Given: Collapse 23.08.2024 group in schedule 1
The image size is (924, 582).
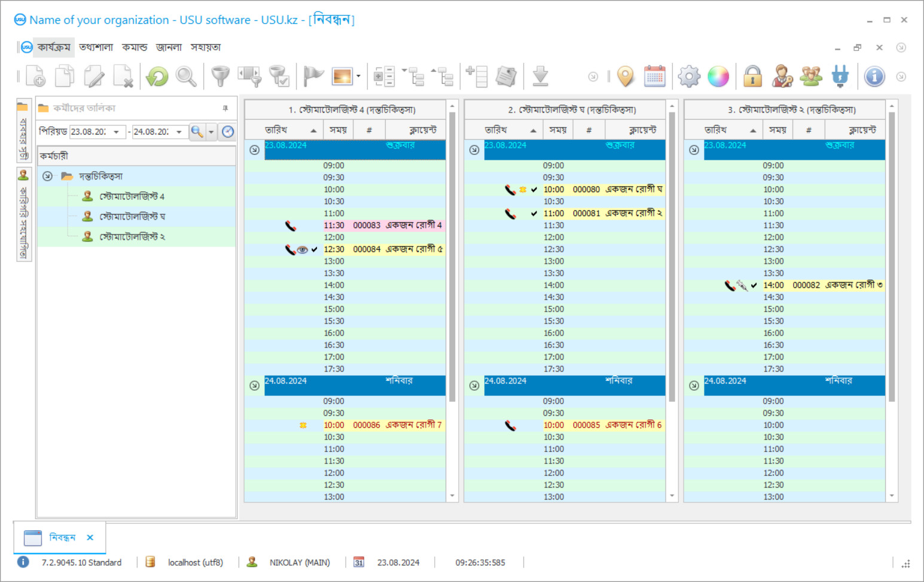Looking at the screenshot, I should (x=254, y=150).
